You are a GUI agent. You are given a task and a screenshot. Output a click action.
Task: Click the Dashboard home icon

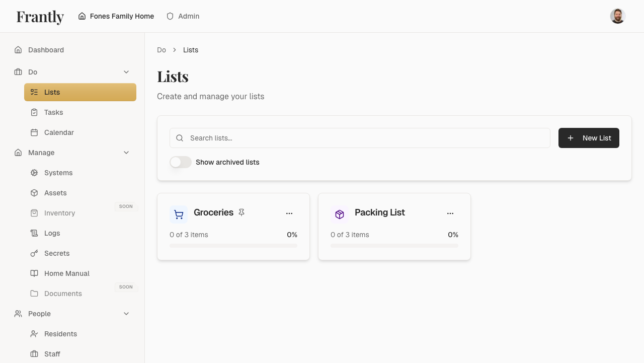coord(18,50)
